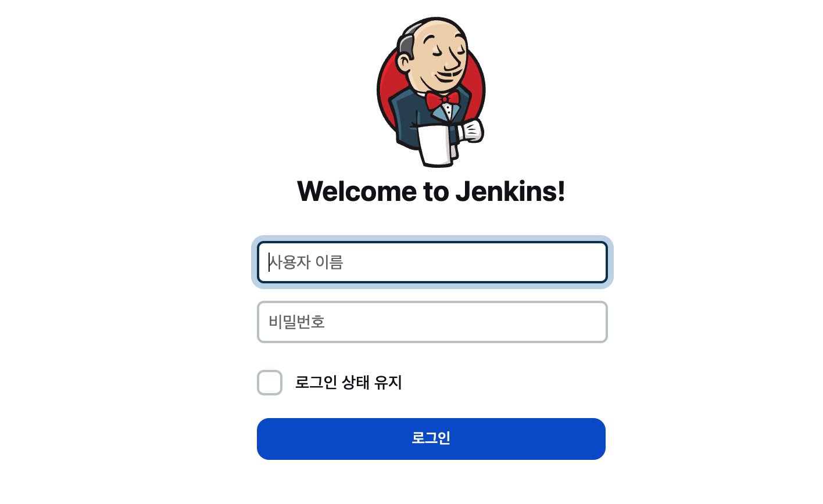The width and height of the screenshot is (823, 504).
Task: Focus the 사용자 이름 username field
Action: click(432, 262)
